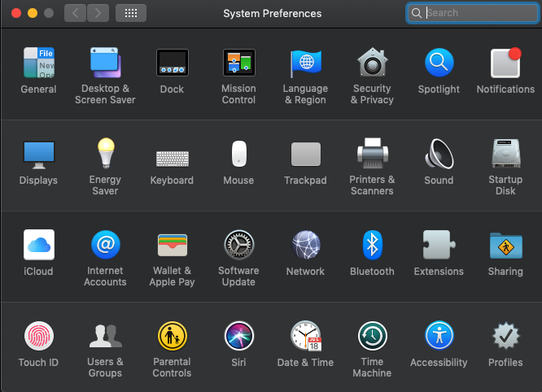Screen dimensions: 542x392
Task: Minimize the System Preferences window
Action: 33,13
